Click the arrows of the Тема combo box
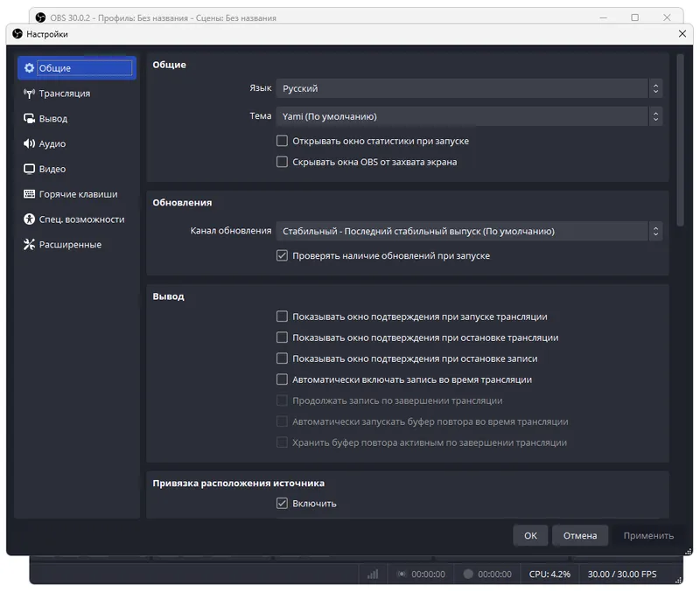Image resolution: width=700 pixels, height=592 pixels. click(x=655, y=116)
